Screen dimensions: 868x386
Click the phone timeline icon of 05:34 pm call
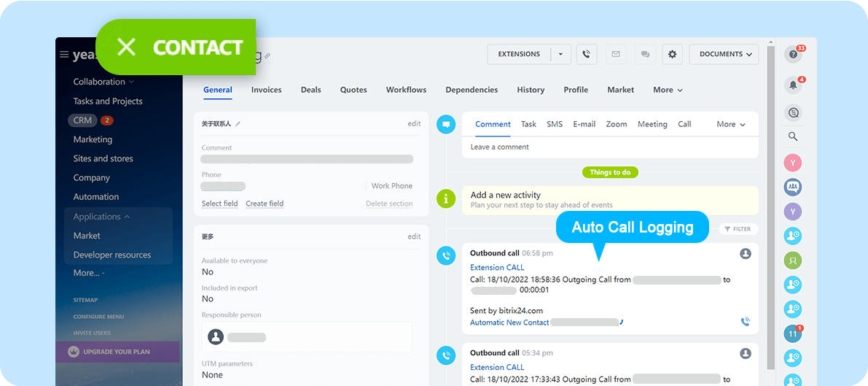(x=445, y=355)
